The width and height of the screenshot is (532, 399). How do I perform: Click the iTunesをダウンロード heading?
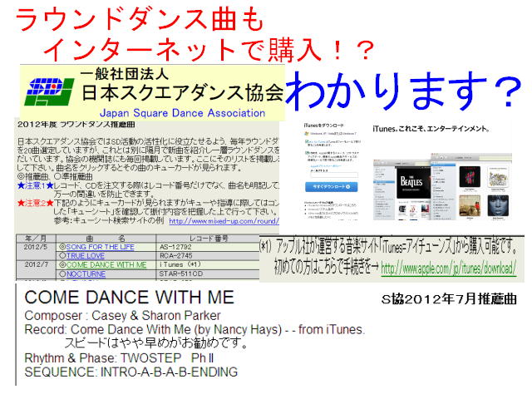323,126
